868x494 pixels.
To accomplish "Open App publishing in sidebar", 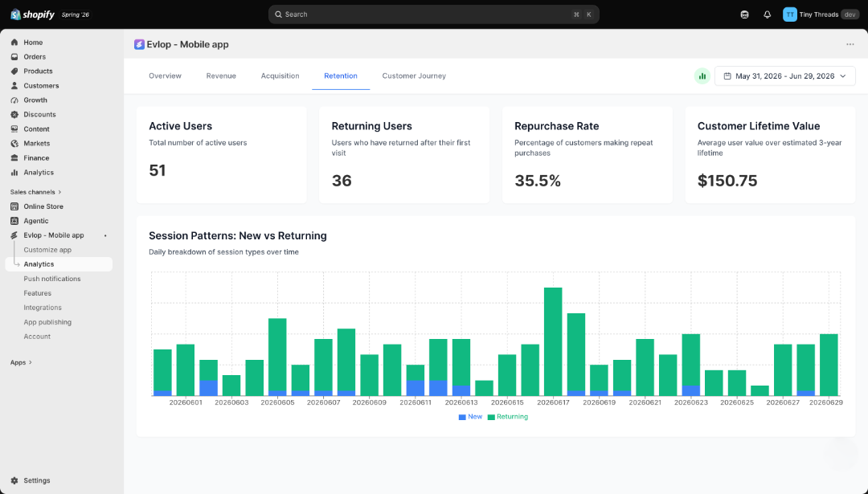I will pyautogui.click(x=47, y=322).
